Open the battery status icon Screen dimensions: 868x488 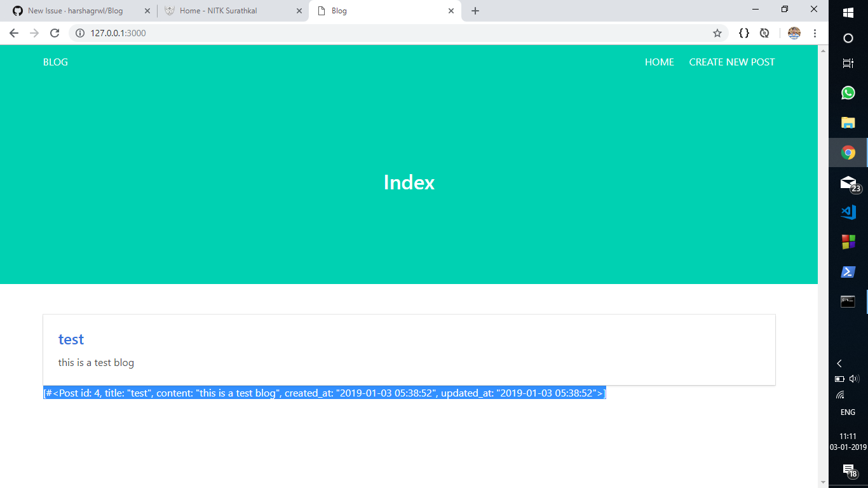point(839,379)
